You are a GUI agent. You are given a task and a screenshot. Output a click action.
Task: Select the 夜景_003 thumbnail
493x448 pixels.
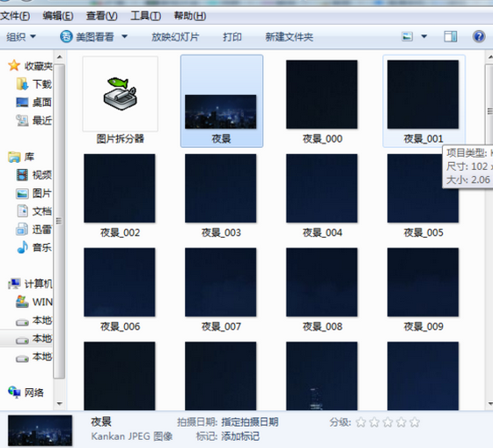click(221, 195)
